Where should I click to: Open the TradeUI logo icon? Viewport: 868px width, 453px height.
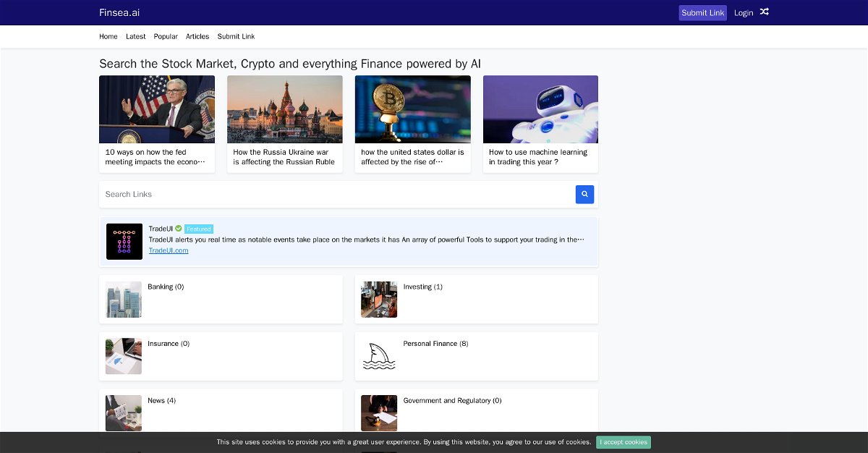click(124, 242)
